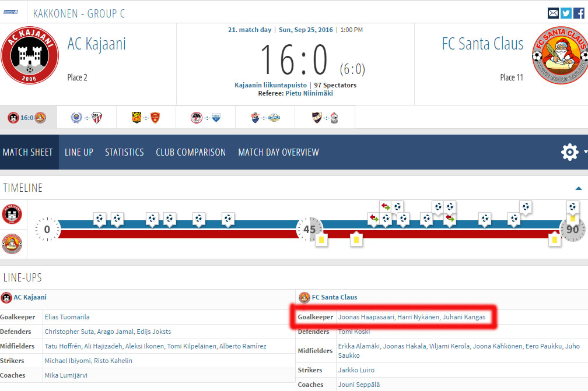The image size is (588, 391).
Task: Open the second match day fixture thumbnail
Action: pos(87,117)
